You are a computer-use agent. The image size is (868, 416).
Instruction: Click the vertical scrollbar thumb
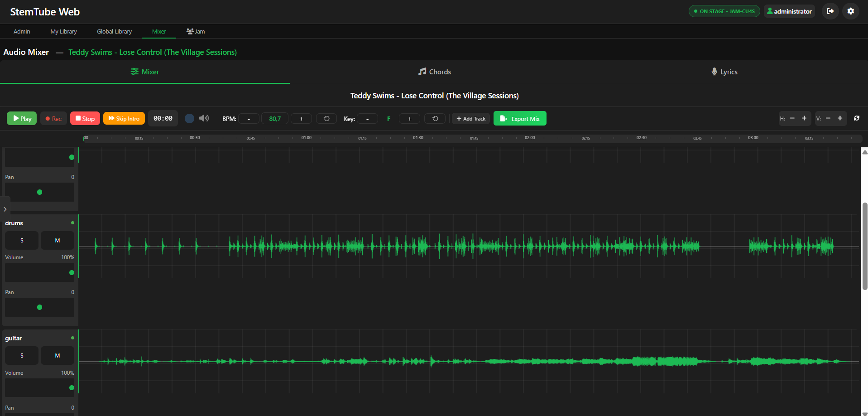click(x=865, y=246)
